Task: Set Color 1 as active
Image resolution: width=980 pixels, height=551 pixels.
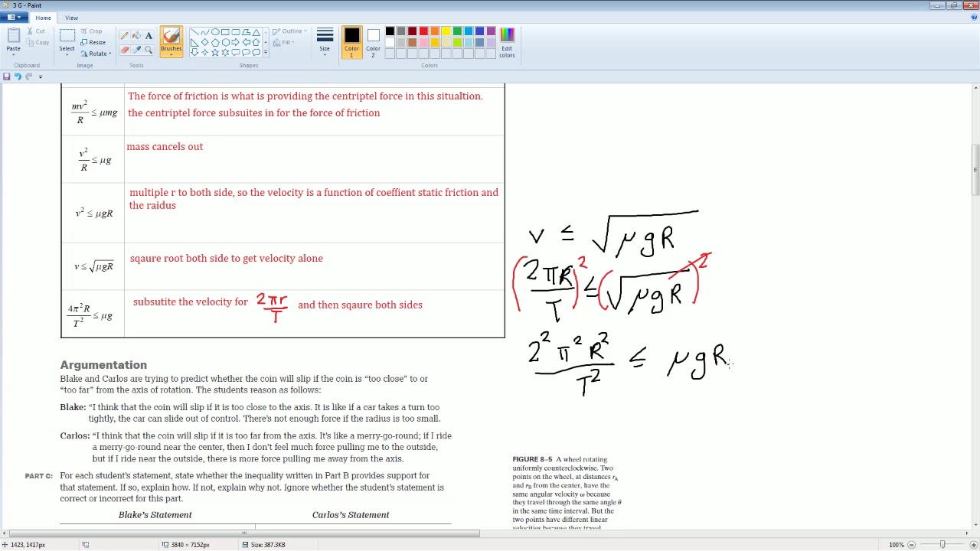Action: [x=351, y=43]
